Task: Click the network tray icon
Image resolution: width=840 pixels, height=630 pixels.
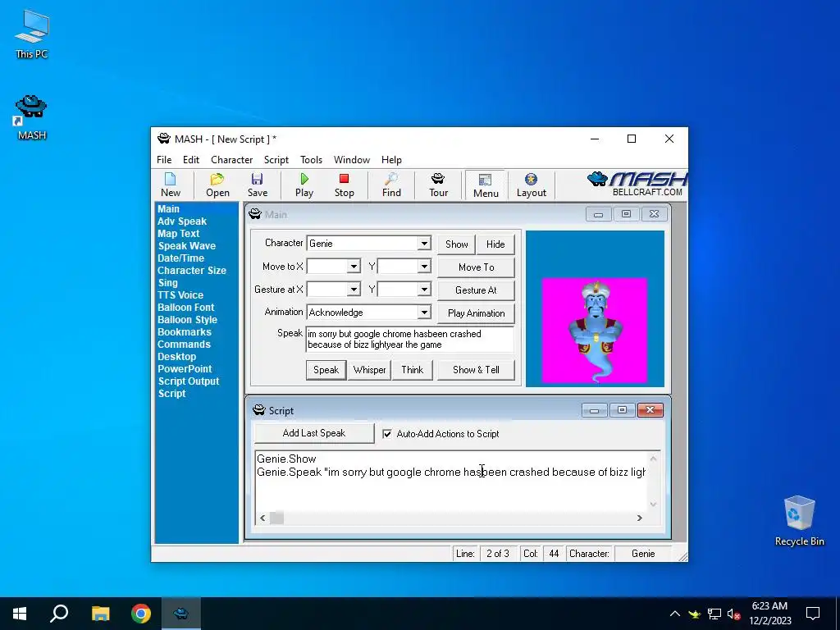Action: pyautogui.click(x=714, y=614)
